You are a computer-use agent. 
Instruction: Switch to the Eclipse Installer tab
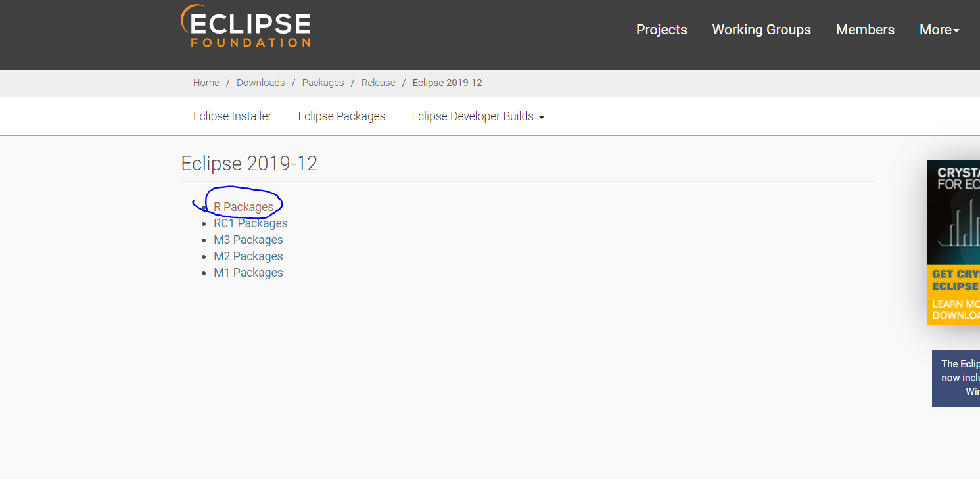click(232, 116)
